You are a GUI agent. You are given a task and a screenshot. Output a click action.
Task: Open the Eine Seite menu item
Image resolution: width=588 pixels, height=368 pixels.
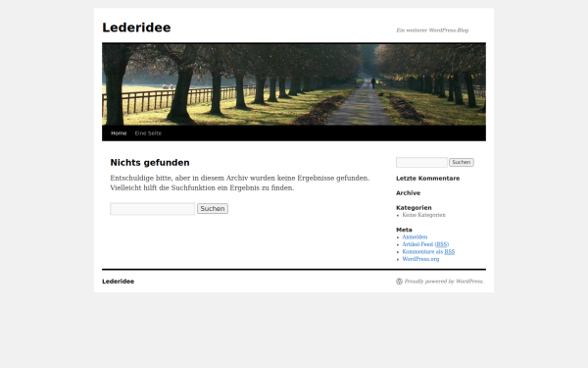pyautogui.click(x=148, y=133)
